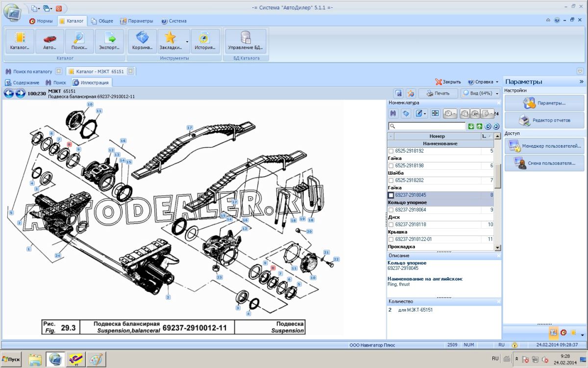Open the document tabs list dropdown
Viewport: 588px width, 368px height.
(581, 71)
